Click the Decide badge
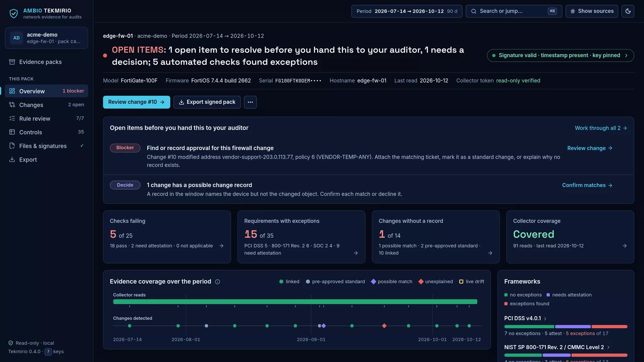 (125, 185)
